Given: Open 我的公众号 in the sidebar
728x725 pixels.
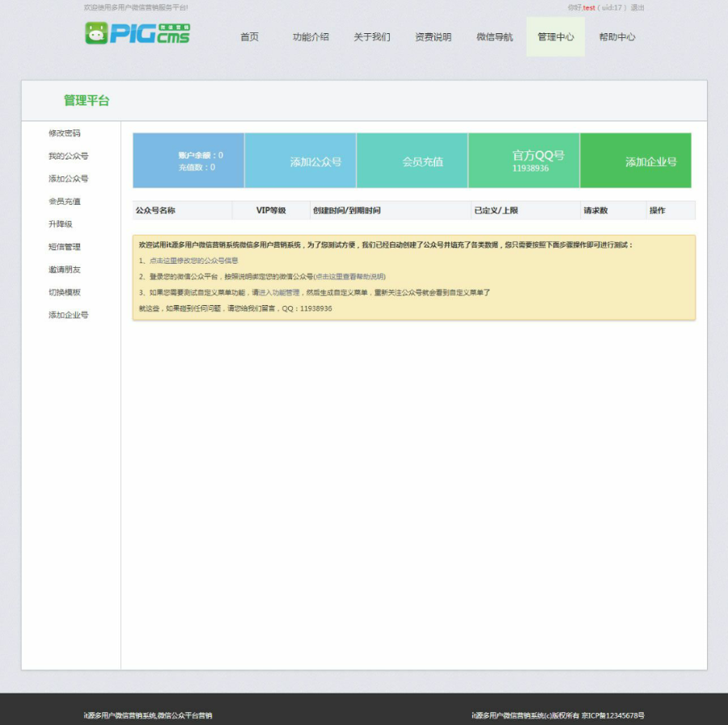Looking at the screenshot, I should pyautogui.click(x=68, y=156).
